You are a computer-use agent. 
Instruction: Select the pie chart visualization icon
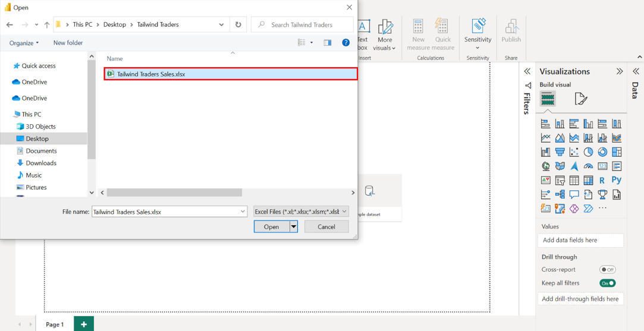(x=588, y=152)
